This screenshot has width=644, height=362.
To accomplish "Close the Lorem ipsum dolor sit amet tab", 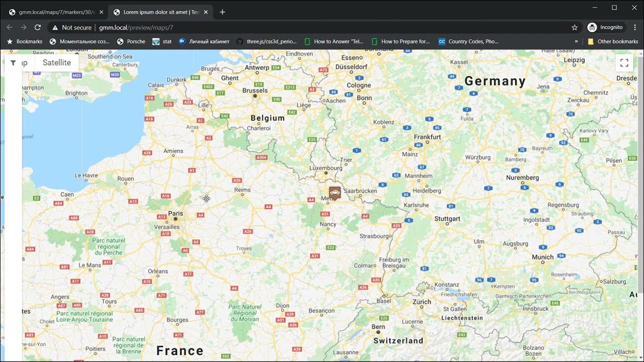I will coord(205,12).
